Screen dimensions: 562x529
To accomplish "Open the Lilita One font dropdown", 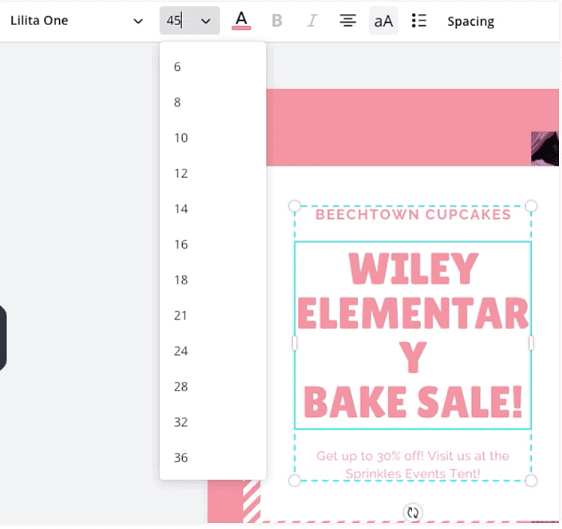I will (76, 21).
